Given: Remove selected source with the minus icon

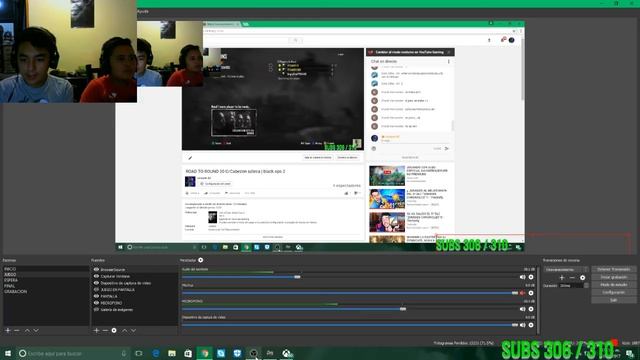Looking at the screenshot, I should coord(105,330).
